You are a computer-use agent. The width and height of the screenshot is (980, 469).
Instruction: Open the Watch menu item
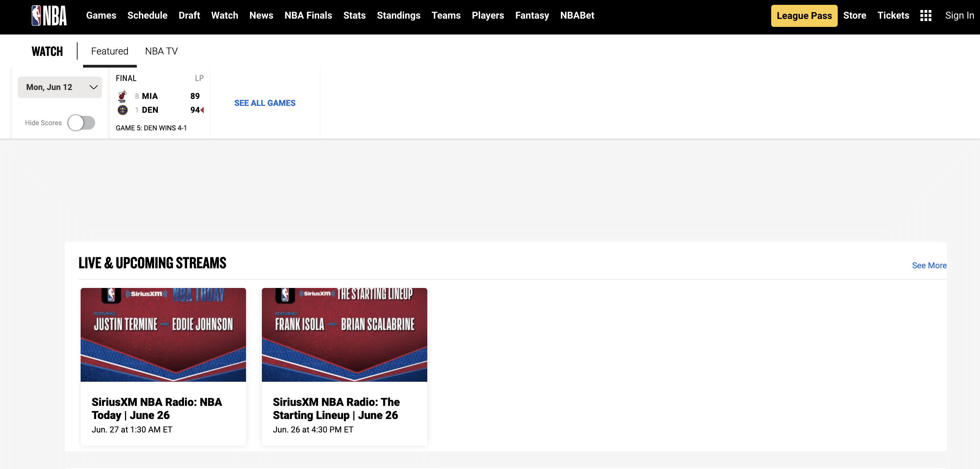[224, 16]
